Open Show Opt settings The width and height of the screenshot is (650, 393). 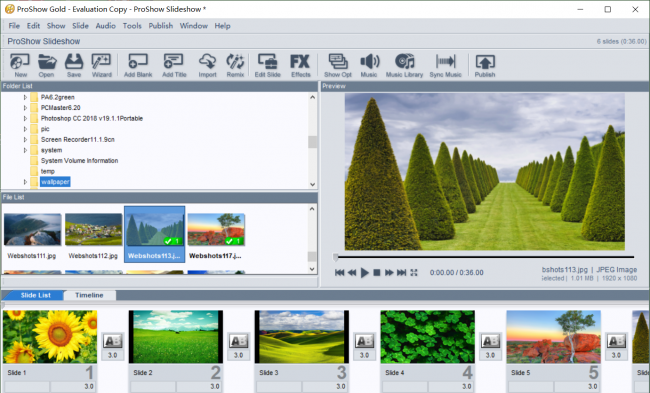[x=338, y=66]
